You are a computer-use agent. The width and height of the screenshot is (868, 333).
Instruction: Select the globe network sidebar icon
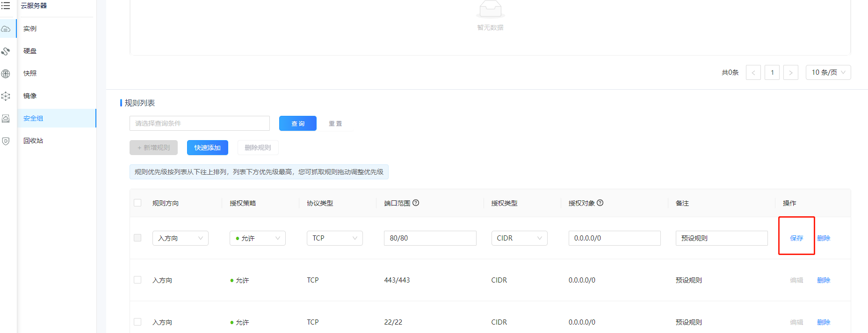(x=6, y=74)
